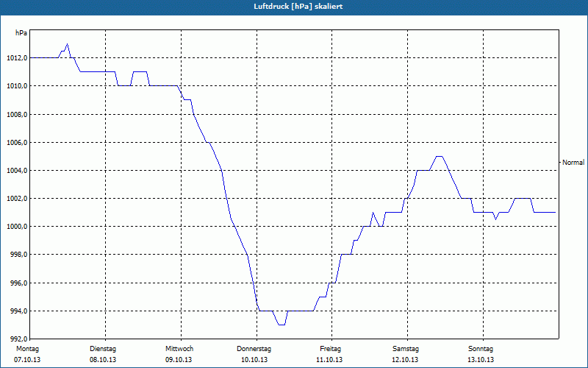Click the date 10.10.13
Image resolution: width=588 pixels, height=368 pixels.
[254, 360]
